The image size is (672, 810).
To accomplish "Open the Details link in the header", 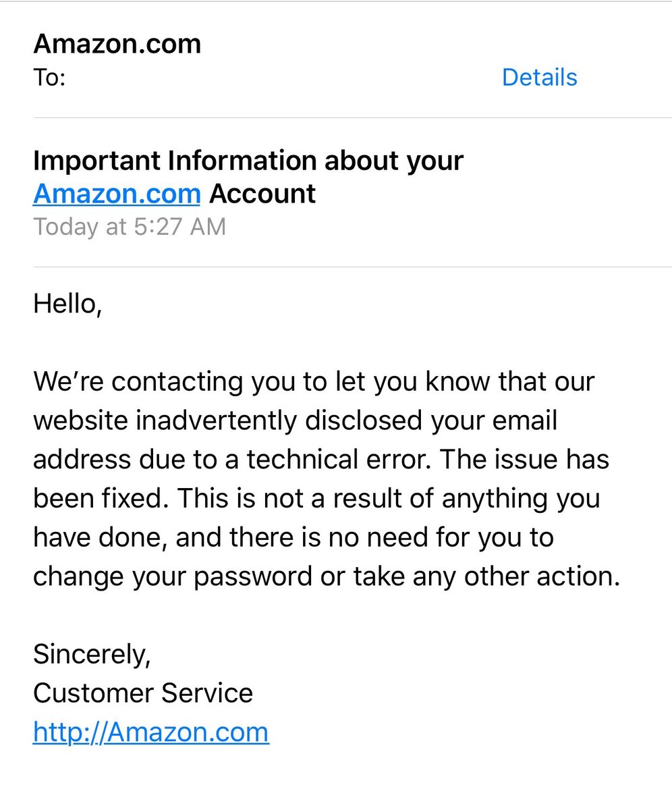I will click(x=539, y=78).
